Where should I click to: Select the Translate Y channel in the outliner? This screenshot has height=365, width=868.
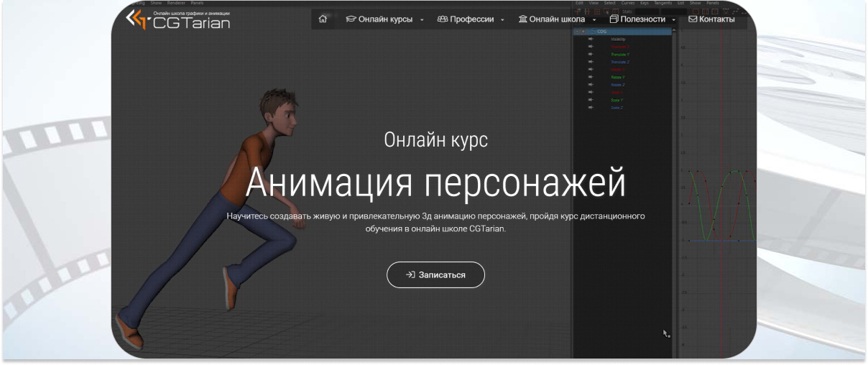coord(619,55)
